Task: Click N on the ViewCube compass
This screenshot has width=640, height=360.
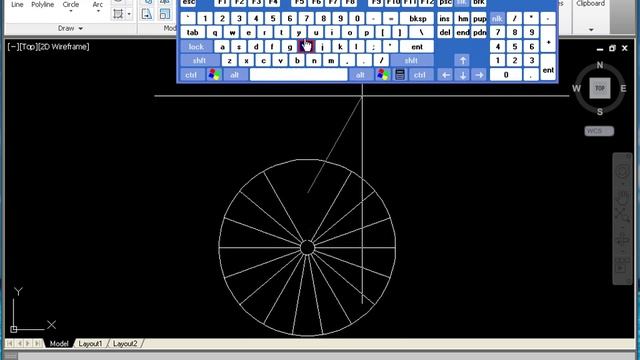Action: tap(600, 65)
